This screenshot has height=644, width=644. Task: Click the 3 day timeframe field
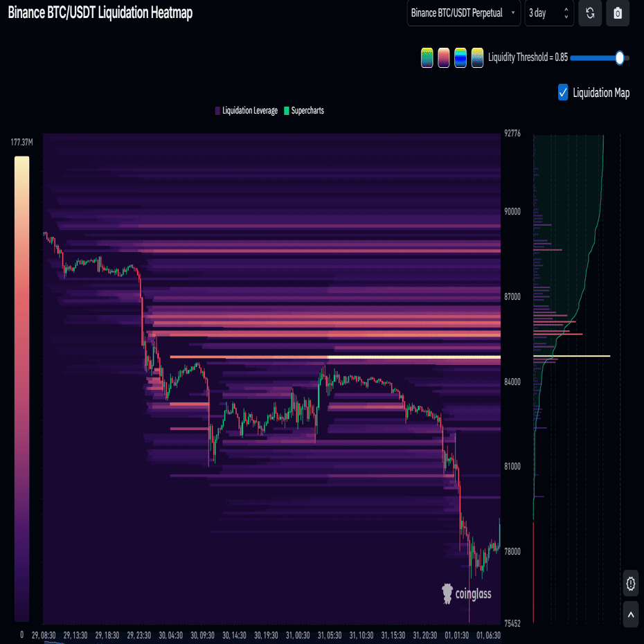(x=549, y=13)
